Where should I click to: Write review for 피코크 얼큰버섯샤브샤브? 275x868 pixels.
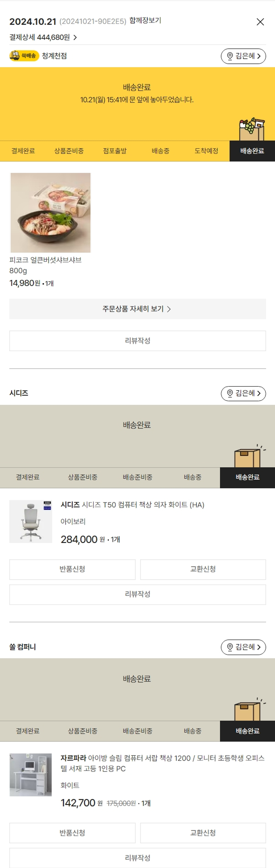[x=137, y=341]
